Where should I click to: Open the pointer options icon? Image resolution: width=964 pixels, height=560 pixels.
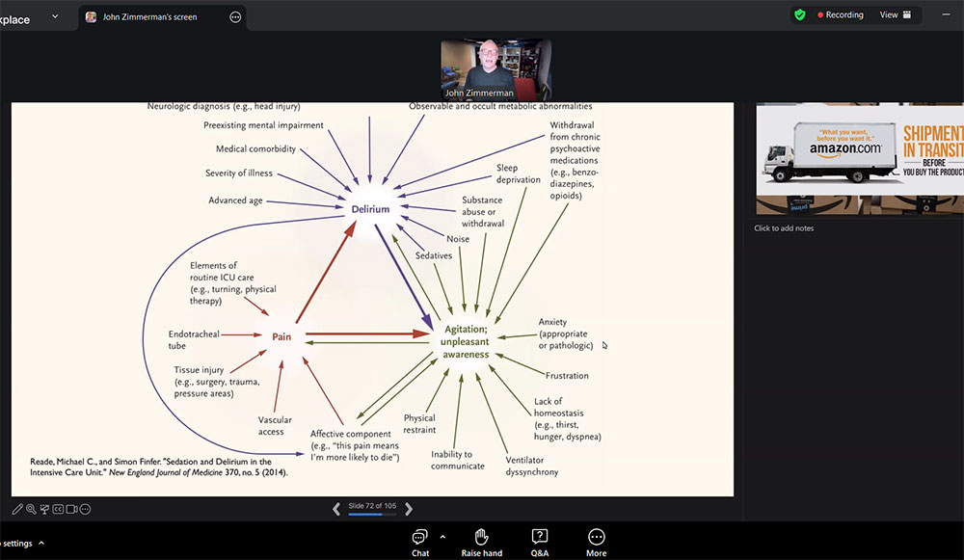[x=44, y=509]
